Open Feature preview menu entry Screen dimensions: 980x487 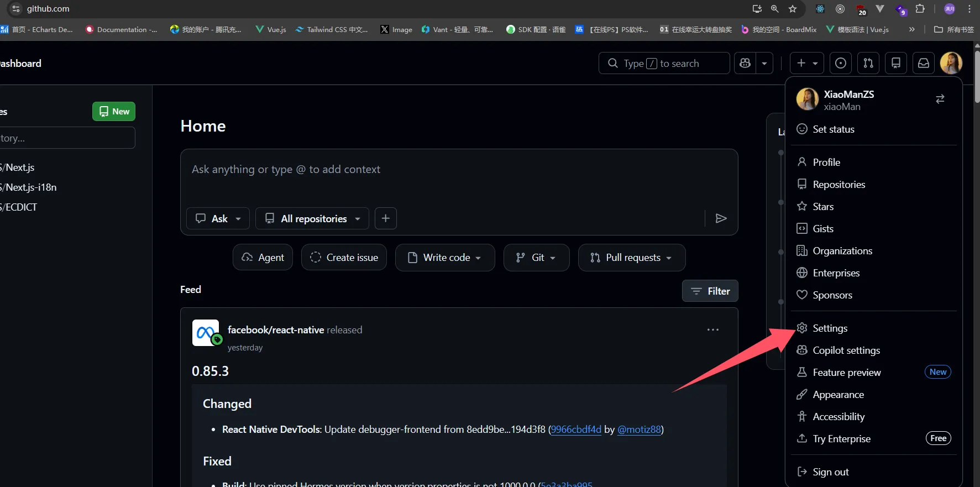(874, 373)
